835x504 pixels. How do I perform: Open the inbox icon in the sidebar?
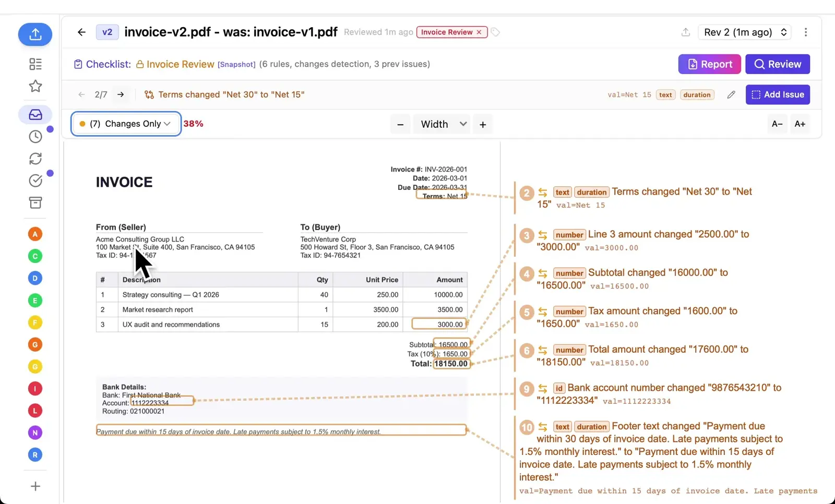tap(35, 114)
